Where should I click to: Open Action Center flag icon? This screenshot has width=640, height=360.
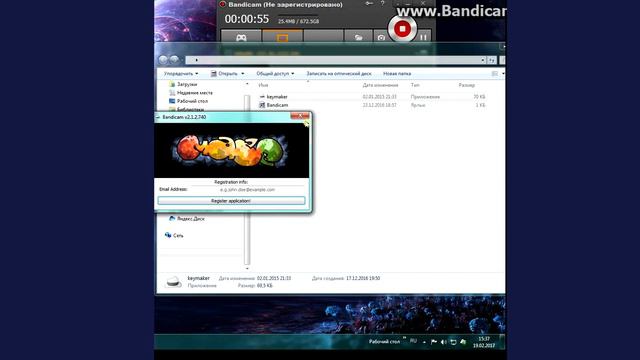coord(434,342)
